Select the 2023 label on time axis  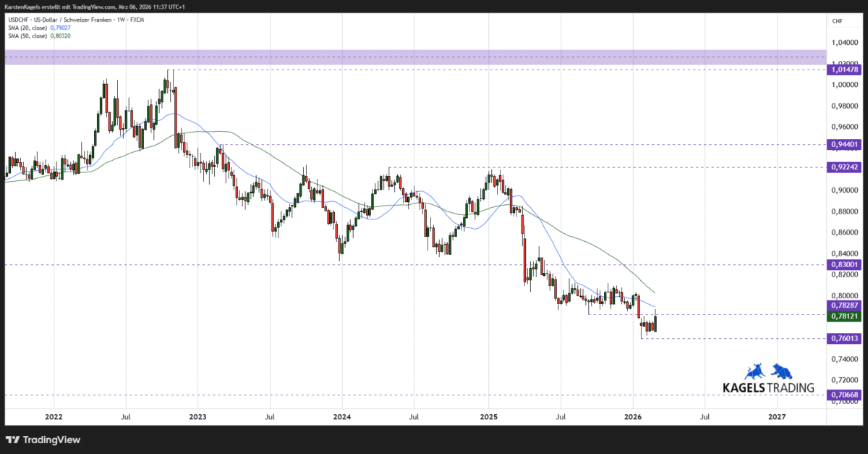198,417
